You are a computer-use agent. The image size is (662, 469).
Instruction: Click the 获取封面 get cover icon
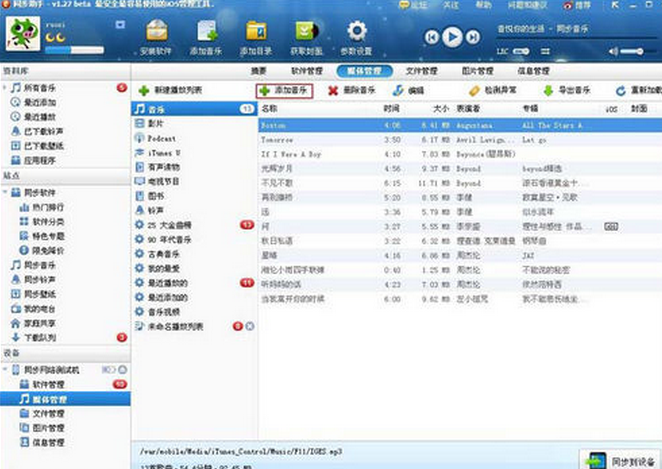pos(307,37)
